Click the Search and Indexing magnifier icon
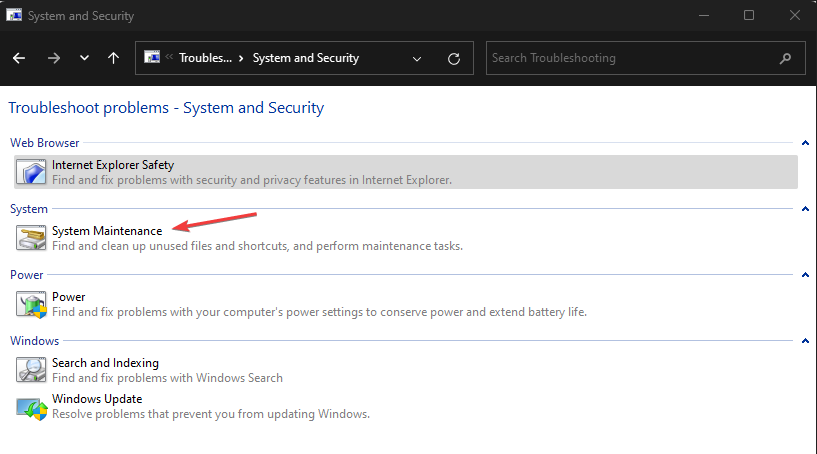 point(31,370)
